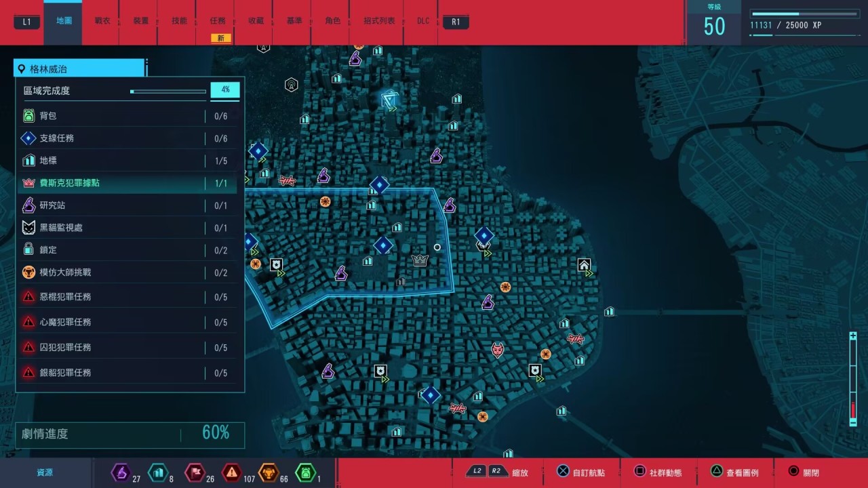Click the crown icon beside 費斯克犯罪據點
The width and height of the screenshot is (868, 488).
(x=28, y=183)
